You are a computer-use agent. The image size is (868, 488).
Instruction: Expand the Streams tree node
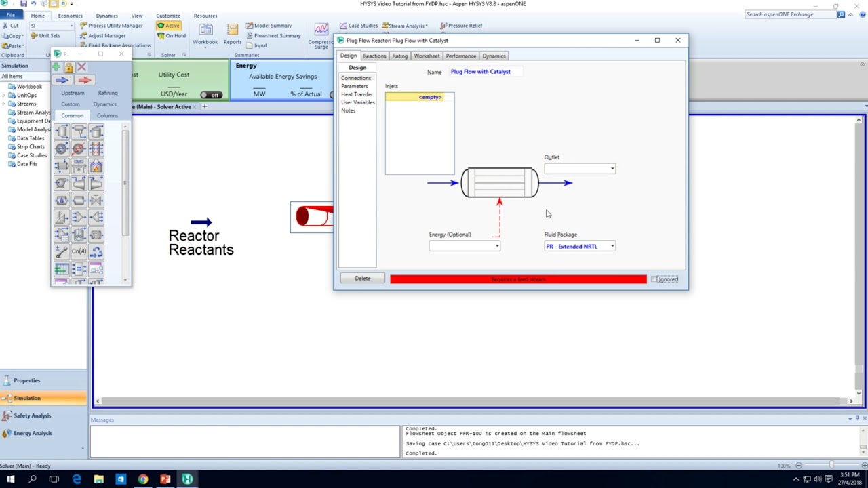3,104
